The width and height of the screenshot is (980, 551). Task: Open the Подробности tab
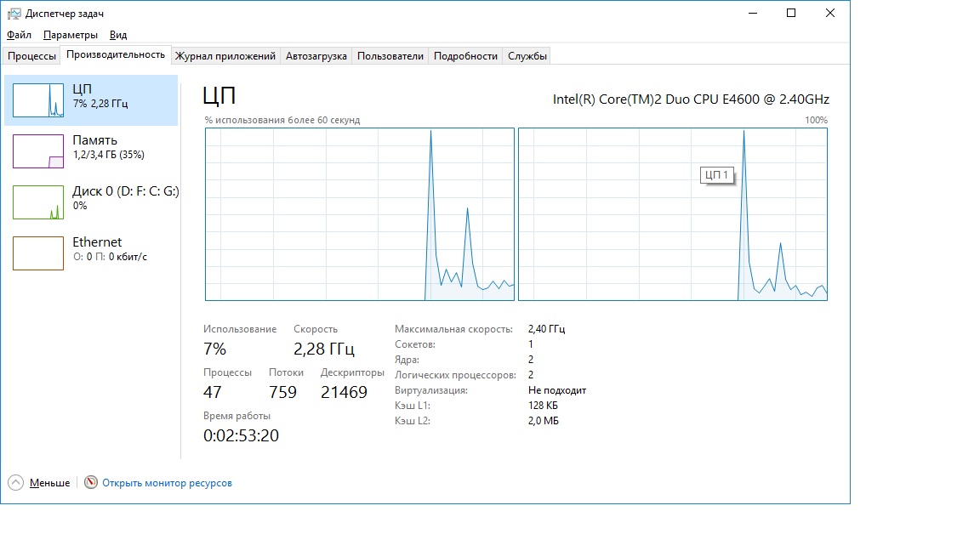coord(465,56)
